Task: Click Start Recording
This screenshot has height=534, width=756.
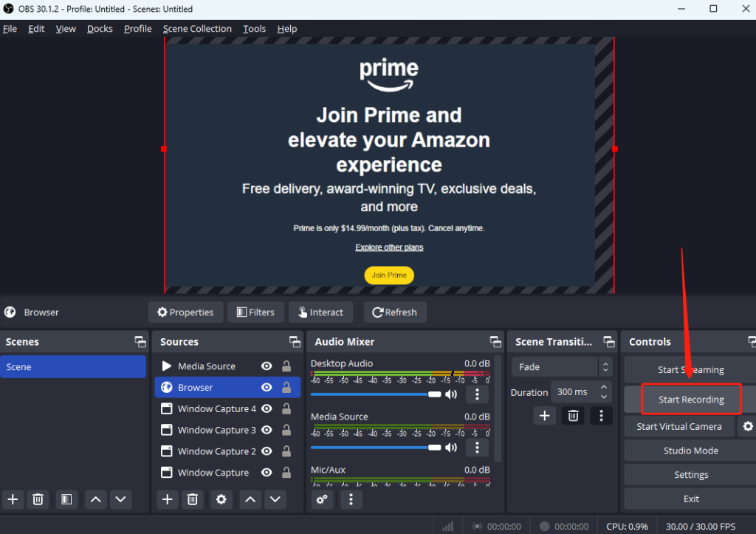Action: (691, 400)
